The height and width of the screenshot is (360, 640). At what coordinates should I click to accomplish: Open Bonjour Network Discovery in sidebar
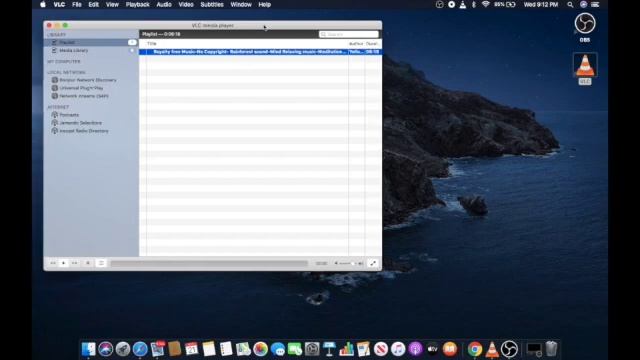point(88,80)
